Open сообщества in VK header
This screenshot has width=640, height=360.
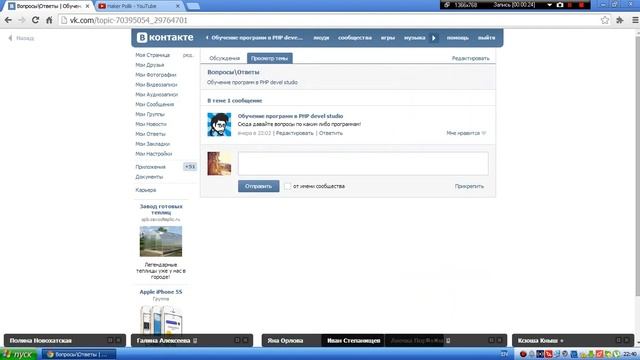click(355, 38)
